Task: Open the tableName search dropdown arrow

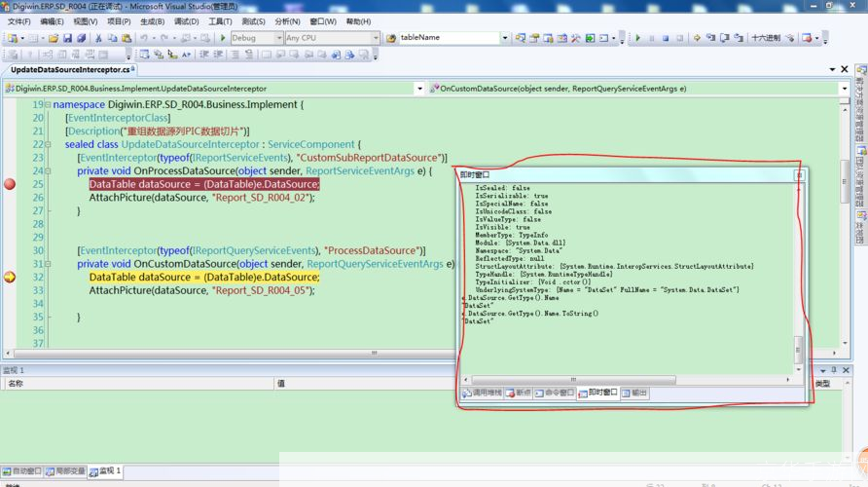Action: [x=504, y=38]
